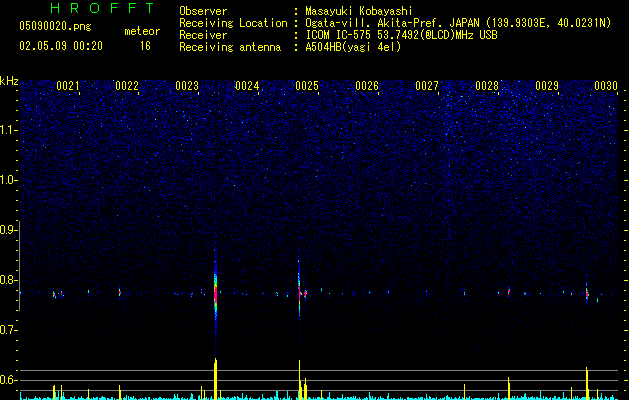Click the 0025 time marker
The height and width of the screenshot is (400, 629).
coord(307,86)
